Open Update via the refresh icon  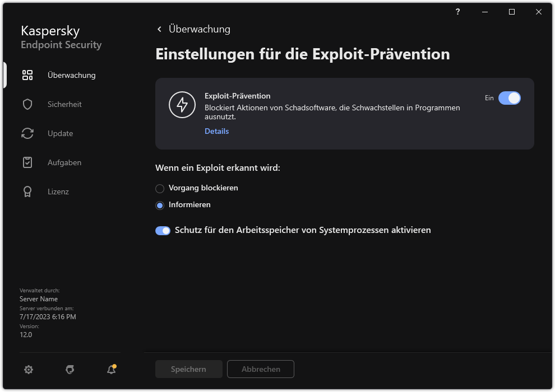click(27, 133)
